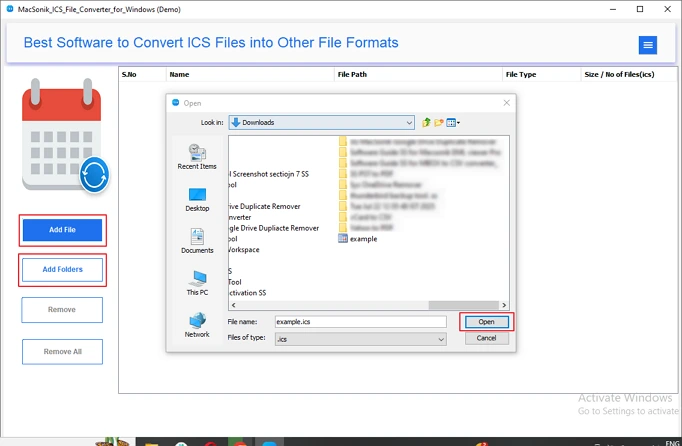Click the Name column header
The image size is (682, 446).
coord(250,74)
